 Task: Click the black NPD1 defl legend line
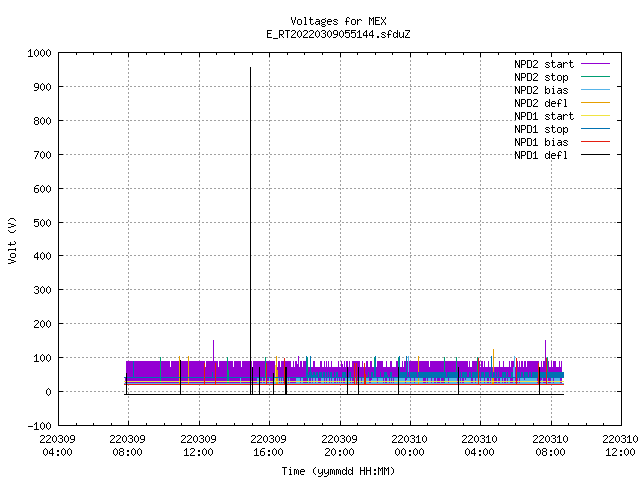[x=596, y=155]
